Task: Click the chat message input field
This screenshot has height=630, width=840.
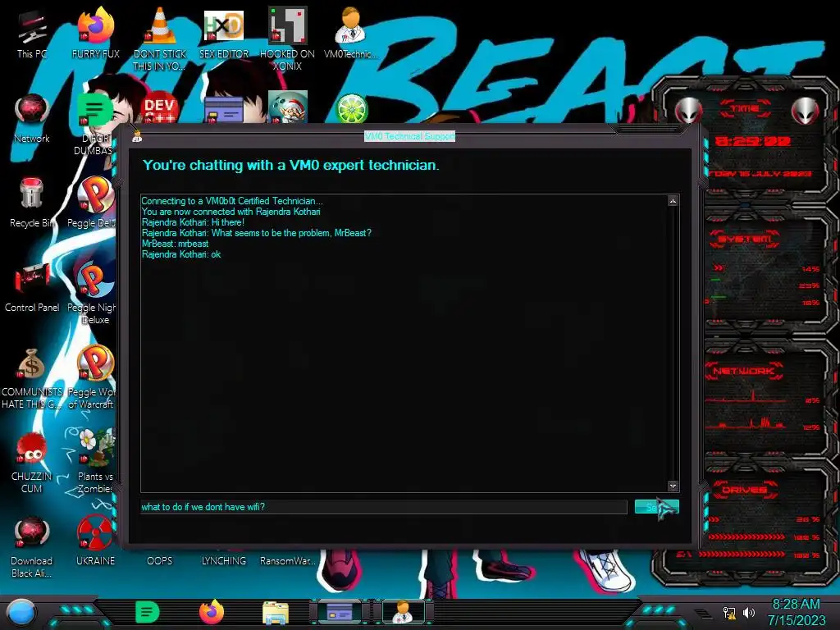Action: pos(384,507)
